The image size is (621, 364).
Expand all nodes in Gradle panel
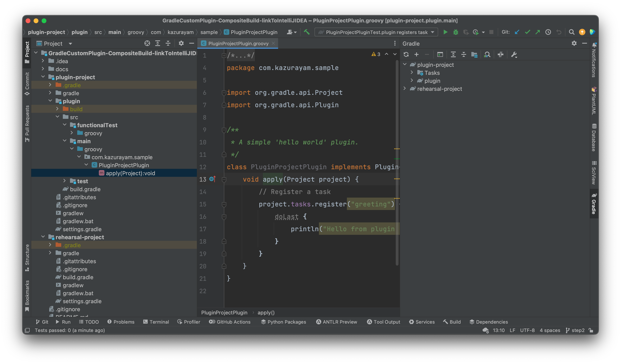tap(453, 54)
